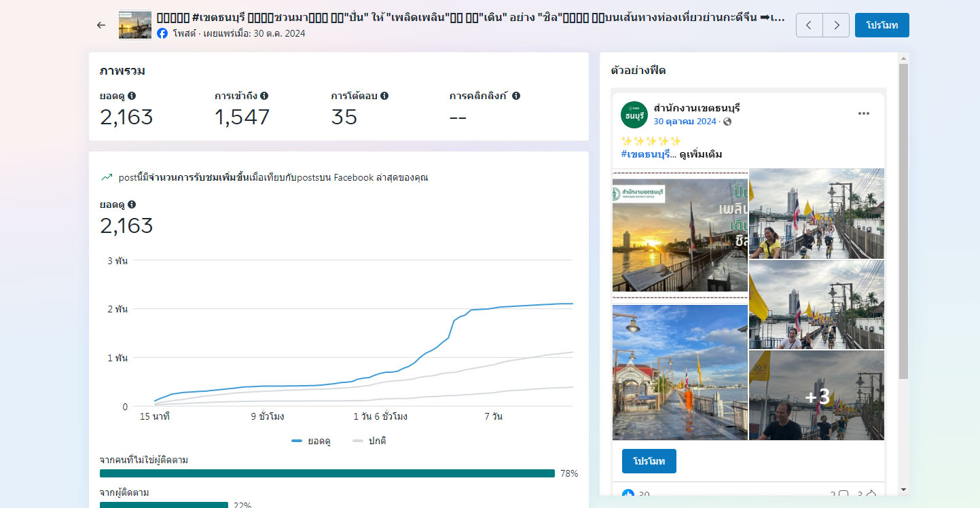The width and height of the screenshot is (980, 508).
Task: Expand post text with ดูเพิ่มเติม
Action: [701, 154]
